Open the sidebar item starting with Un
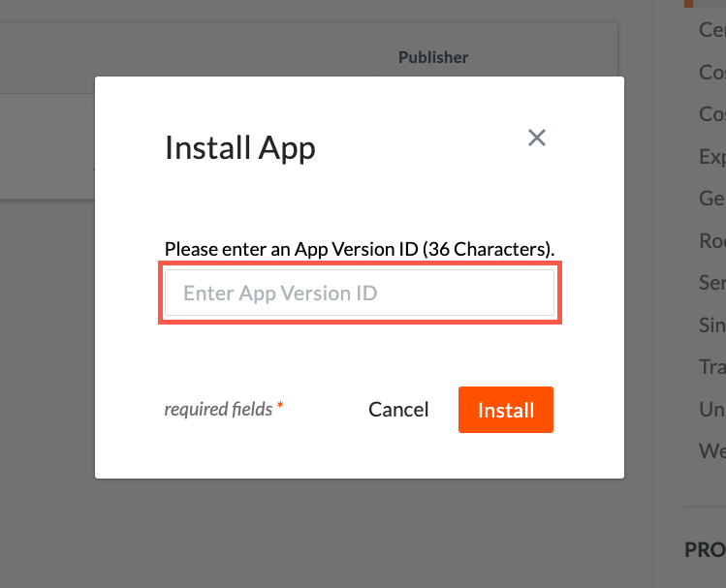 712,410
